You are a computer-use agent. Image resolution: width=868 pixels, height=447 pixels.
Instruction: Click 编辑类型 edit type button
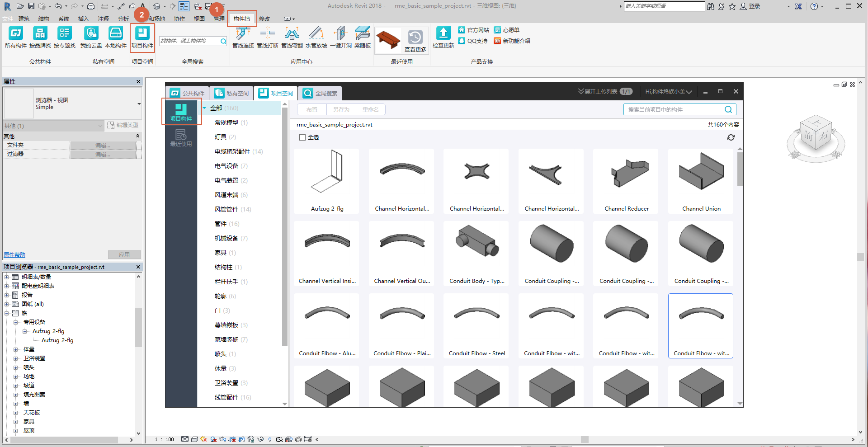tap(123, 125)
